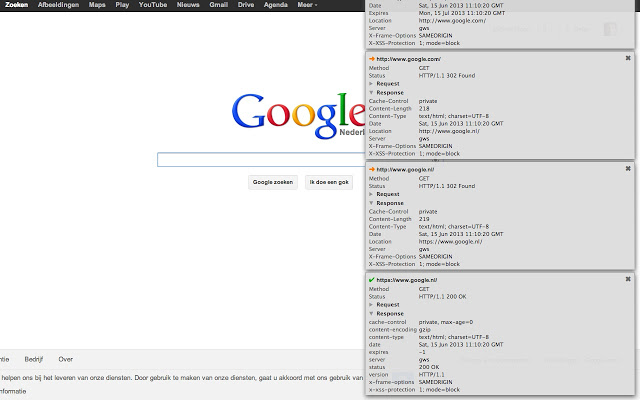This screenshot has width=640, height=400.
Task: Open Gmail in the Google top bar
Action: (218, 5)
